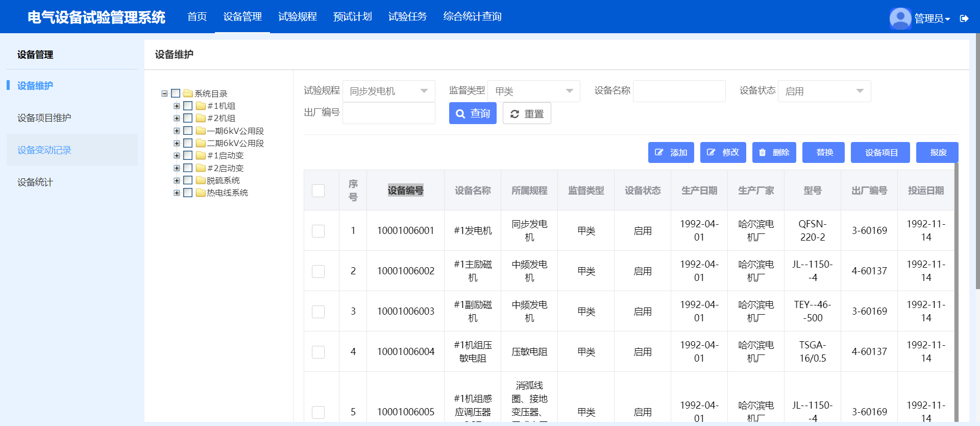Check the row for device 10001006002
The width and height of the screenshot is (980, 426).
click(318, 271)
